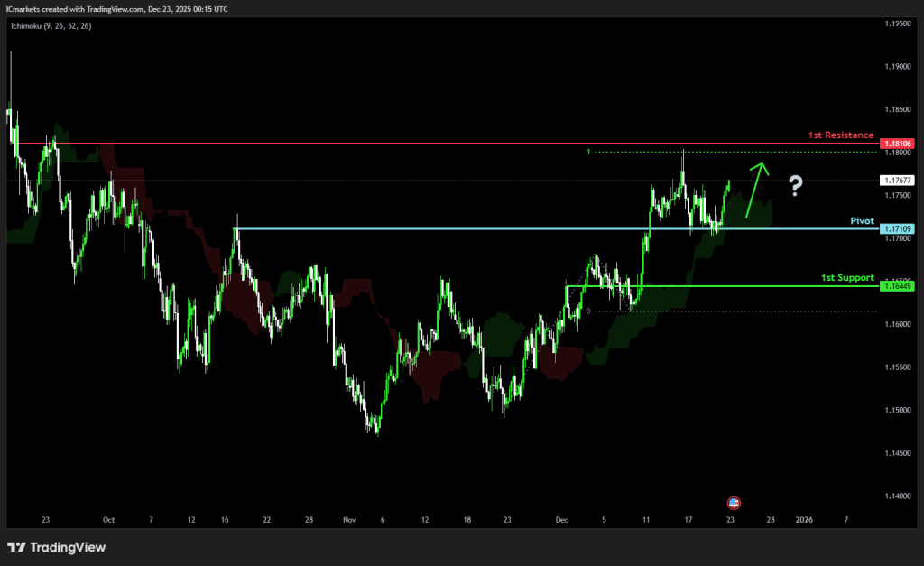Select the red 1.18106 price tag
The height and width of the screenshot is (566, 924).
click(x=898, y=144)
